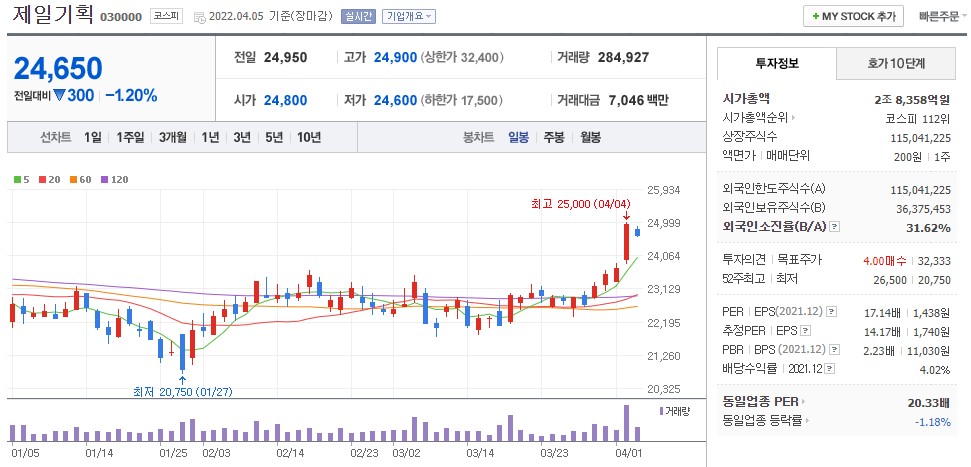971x467 pixels.
Task: Click the 배당수익률 value 4.02%
Action: [x=935, y=370]
